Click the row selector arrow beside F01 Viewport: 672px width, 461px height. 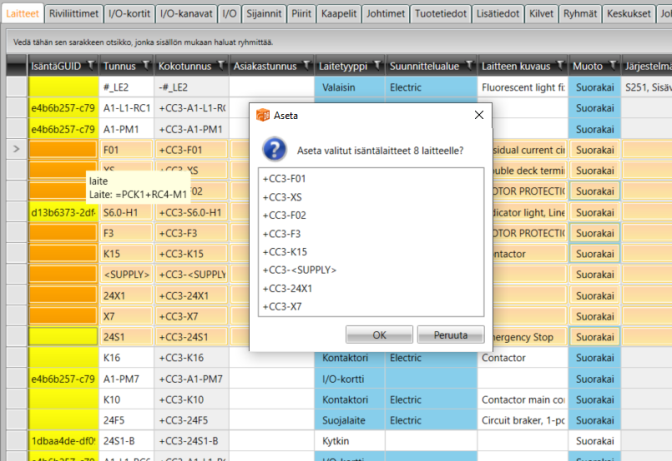pyautogui.click(x=15, y=149)
